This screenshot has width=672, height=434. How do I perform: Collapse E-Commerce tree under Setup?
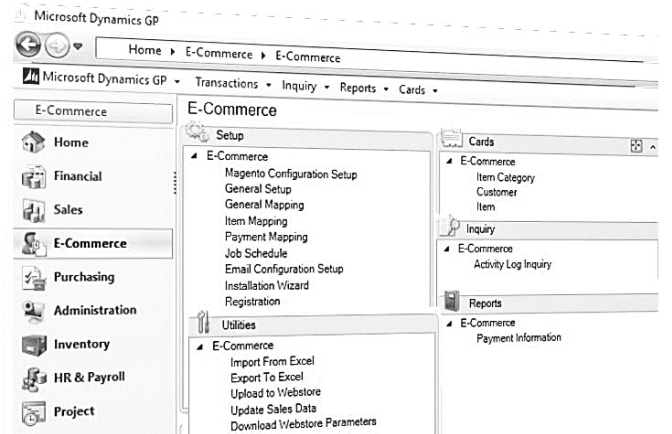coord(194,156)
